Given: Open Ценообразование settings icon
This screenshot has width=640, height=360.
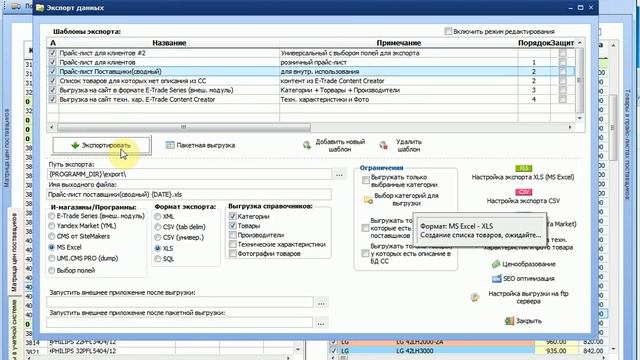Looking at the screenshot, I should 496,264.
